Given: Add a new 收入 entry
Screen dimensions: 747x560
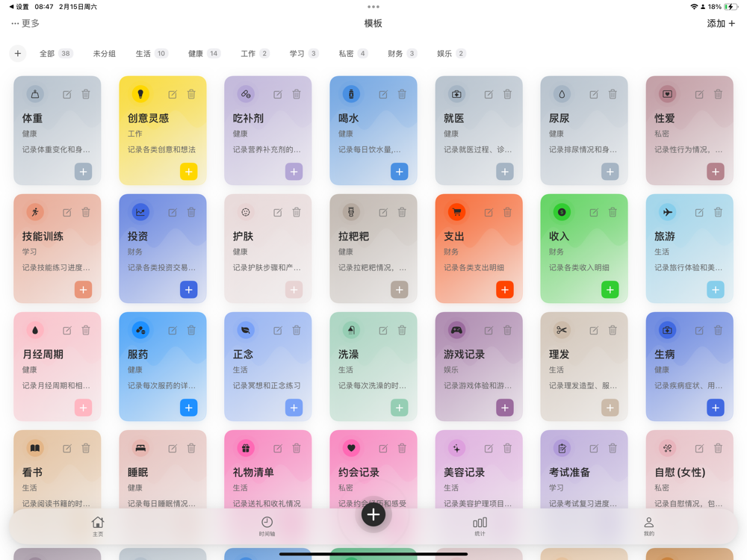Looking at the screenshot, I should (610, 290).
